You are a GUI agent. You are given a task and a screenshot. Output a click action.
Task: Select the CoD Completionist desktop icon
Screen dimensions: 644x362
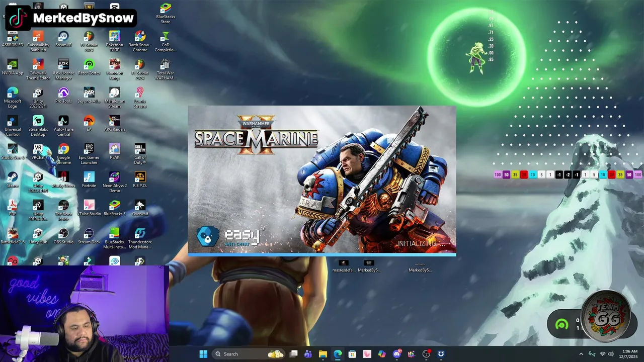coord(166,42)
